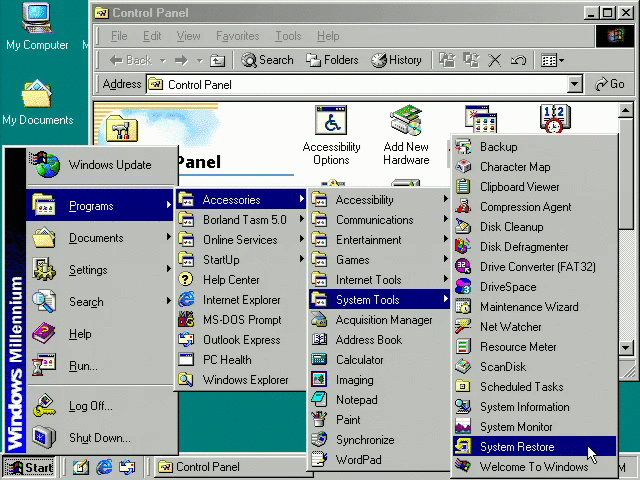
Task: Open Scheduled Tasks icon
Action: [463, 387]
